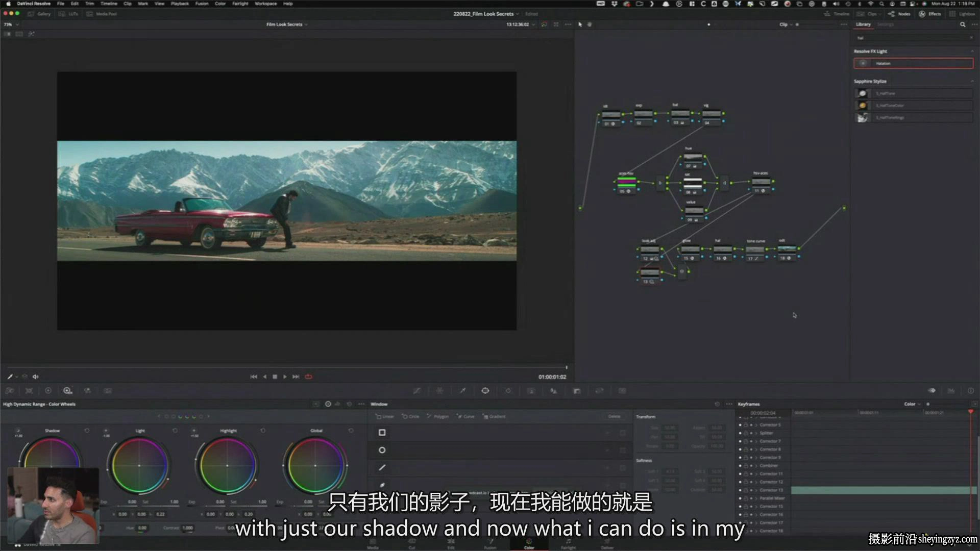
Task: Open the Film Look Secrets timeline dropdown
Action: (x=287, y=24)
